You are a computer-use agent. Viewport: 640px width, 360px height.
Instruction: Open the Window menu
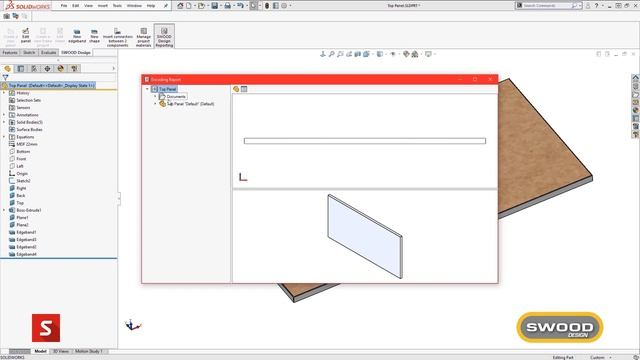pyautogui.click(x=134, y=6)
